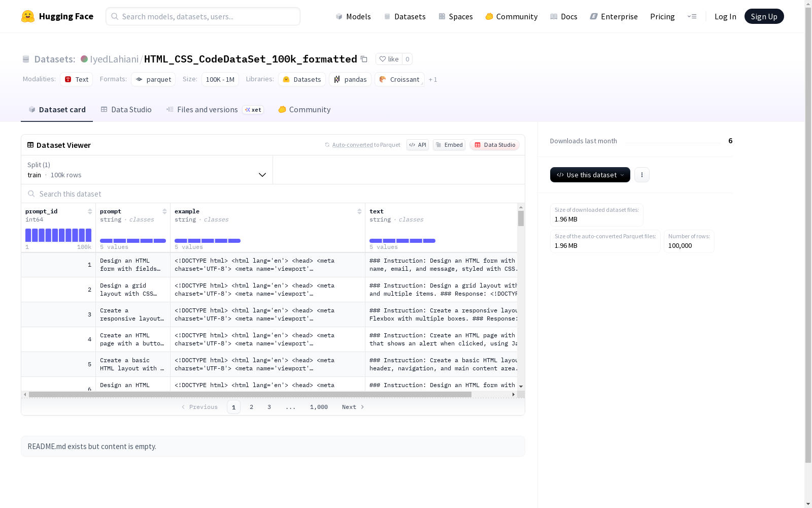Sort by the example column arrows
Screen dimensions: 812x508
359,211
